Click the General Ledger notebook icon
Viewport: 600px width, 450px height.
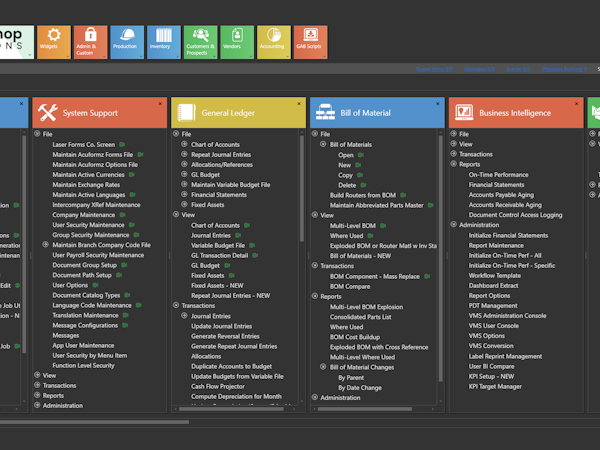coord(187,112)
